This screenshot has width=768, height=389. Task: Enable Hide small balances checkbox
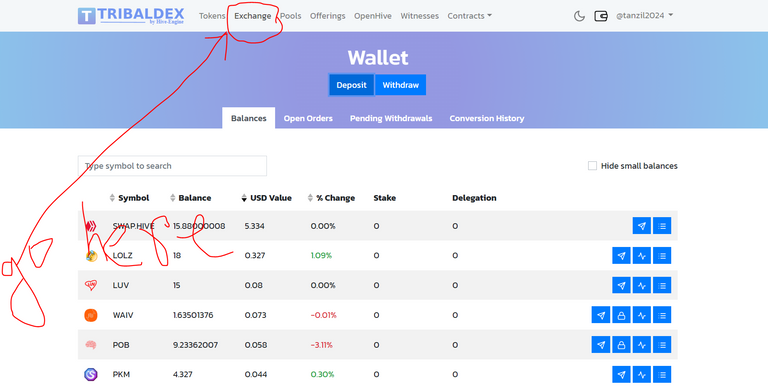pyautogui.click(x=592, y=166)
